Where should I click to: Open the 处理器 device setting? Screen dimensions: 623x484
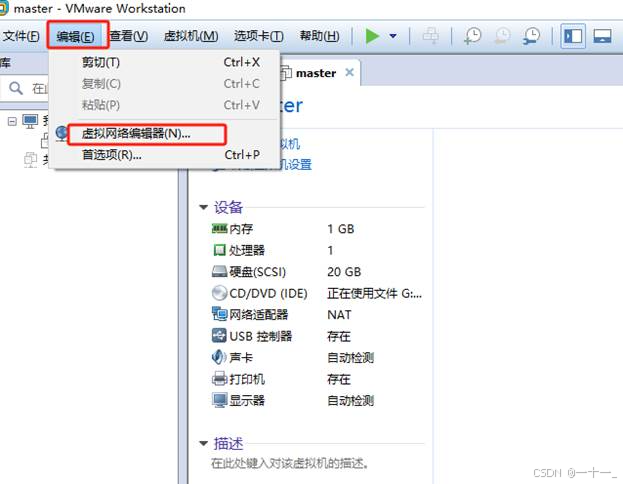[247, 250]
